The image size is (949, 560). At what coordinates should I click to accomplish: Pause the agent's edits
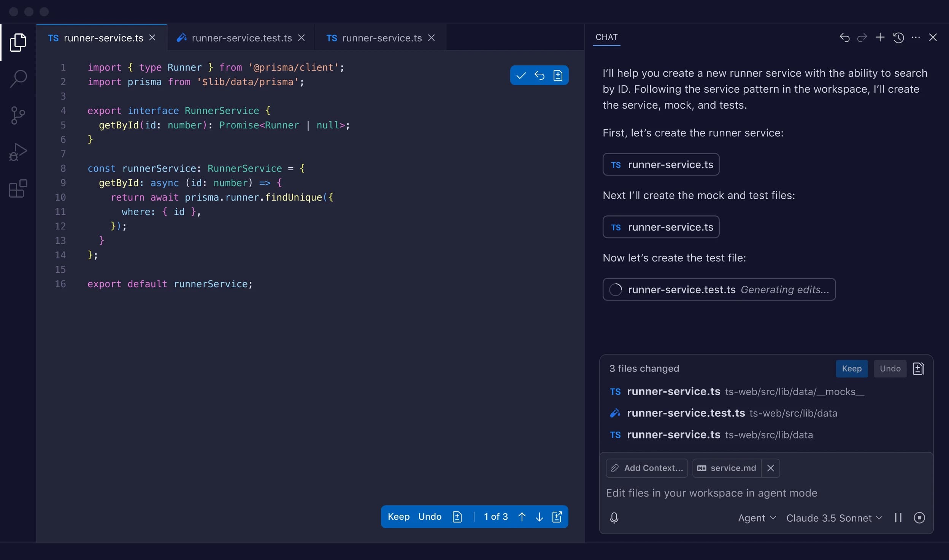899,517
